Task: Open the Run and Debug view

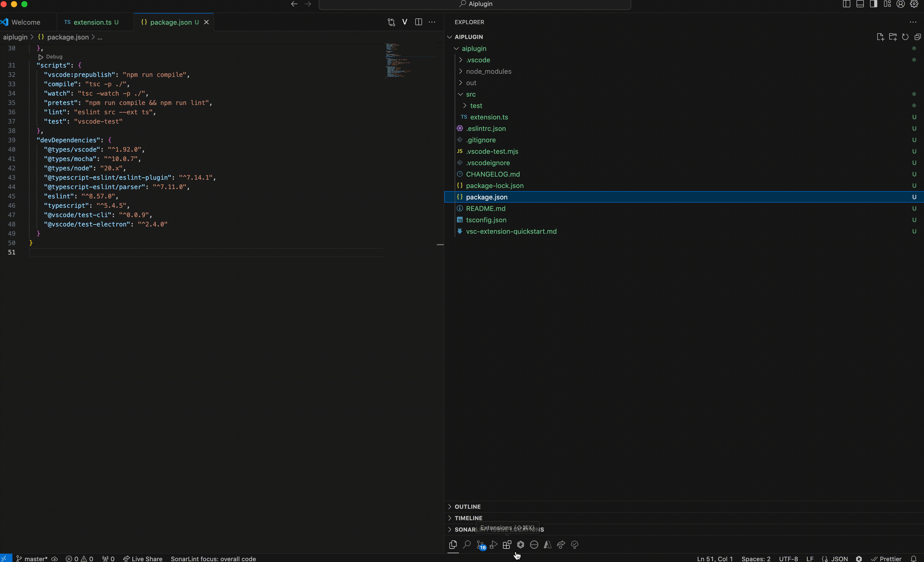Action: coord(494,544)
